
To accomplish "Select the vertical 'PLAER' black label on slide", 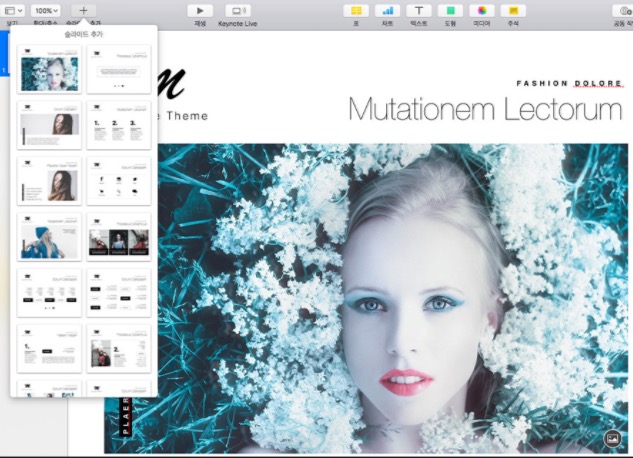I will (x=126, y=416).
